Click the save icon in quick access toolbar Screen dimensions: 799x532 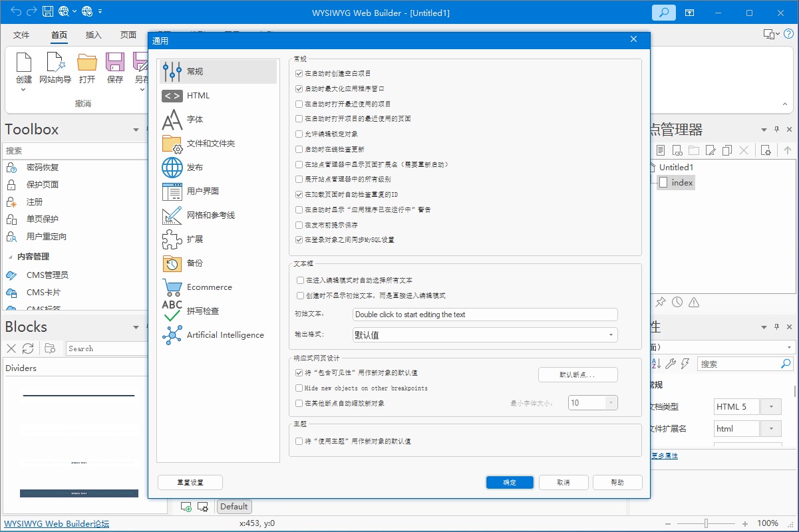point(48,11)
